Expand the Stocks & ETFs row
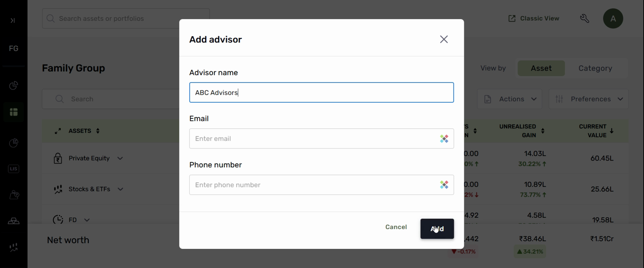 [120, 189]
